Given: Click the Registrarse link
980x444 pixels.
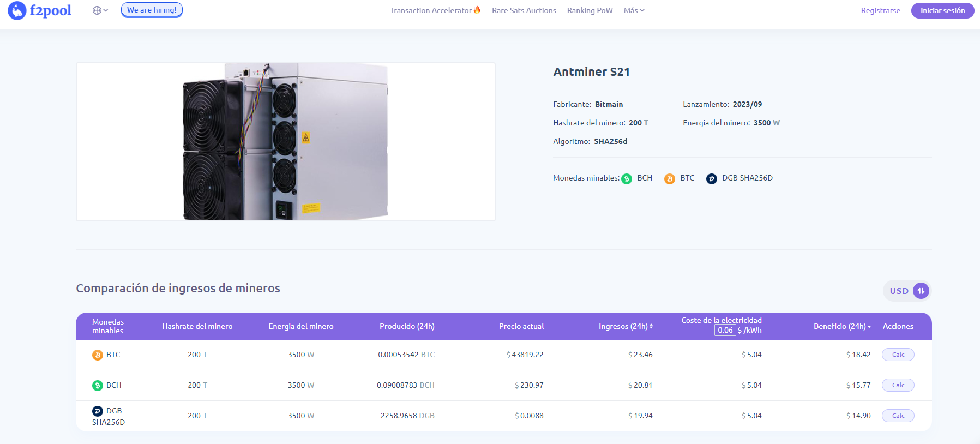Looking at the screenshot, I should pos(880,10).
